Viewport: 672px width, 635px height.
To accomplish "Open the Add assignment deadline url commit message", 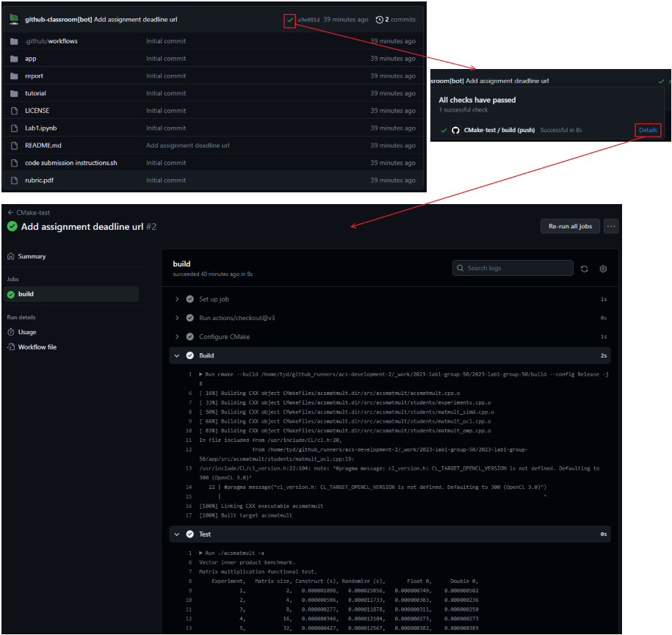I will point(135,20).
